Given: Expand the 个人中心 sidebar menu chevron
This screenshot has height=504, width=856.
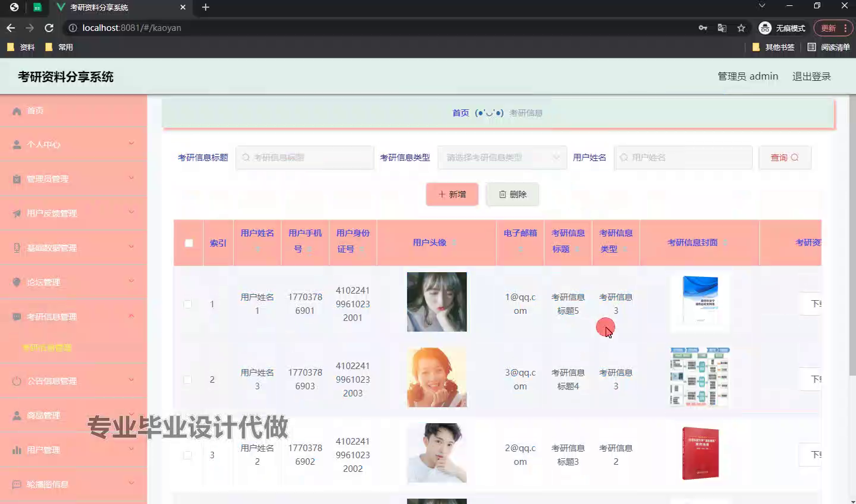Looking at the screenshot, I should click(131, 143).
